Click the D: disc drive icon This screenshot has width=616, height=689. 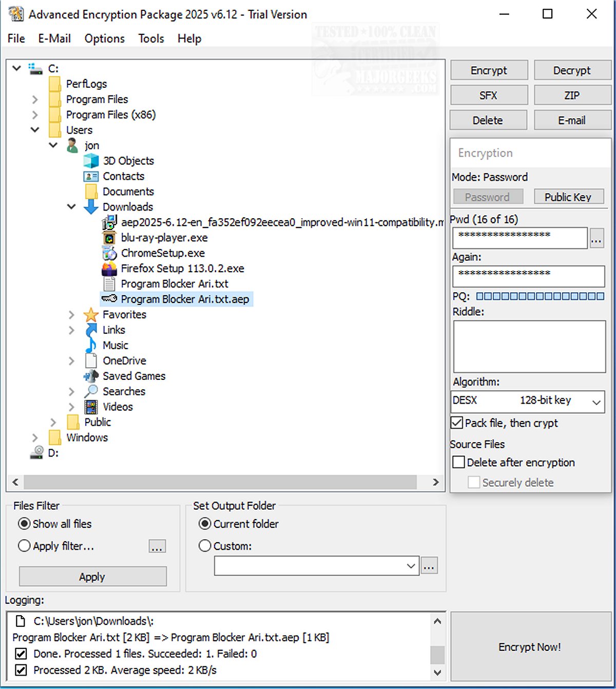[36, 453]
